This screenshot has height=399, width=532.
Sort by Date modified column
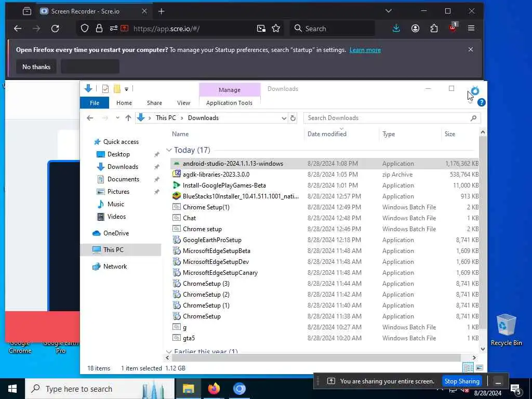point(327,134)
